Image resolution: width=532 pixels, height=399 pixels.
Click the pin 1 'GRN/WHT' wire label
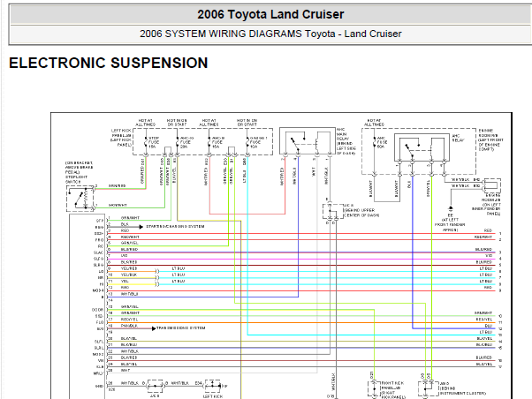click(130, 218)
